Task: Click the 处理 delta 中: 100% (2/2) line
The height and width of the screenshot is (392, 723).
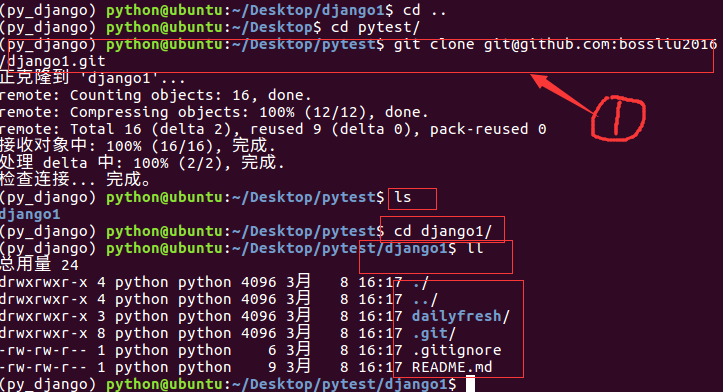Action: click(142, 163)
